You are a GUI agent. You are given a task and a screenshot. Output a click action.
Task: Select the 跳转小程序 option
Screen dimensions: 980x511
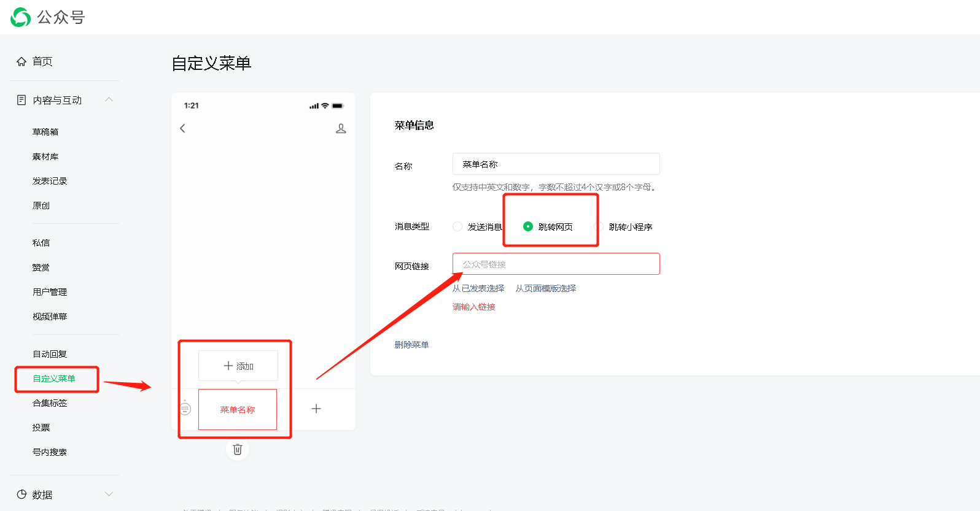coord(631,227)
